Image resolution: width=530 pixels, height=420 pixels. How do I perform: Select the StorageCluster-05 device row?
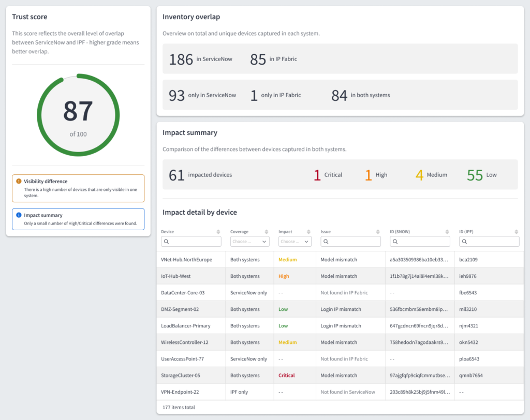340,376
